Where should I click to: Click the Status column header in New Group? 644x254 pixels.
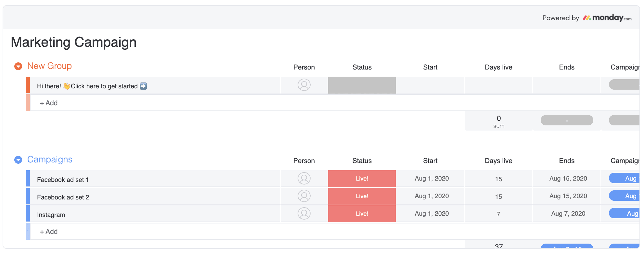tap(362, 67)
